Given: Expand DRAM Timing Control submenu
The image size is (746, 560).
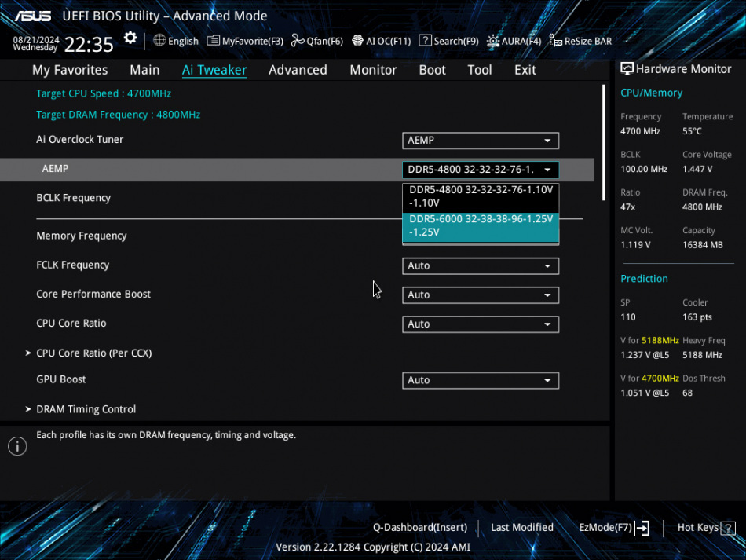Looking at the screenshot, I should (86, 409).
